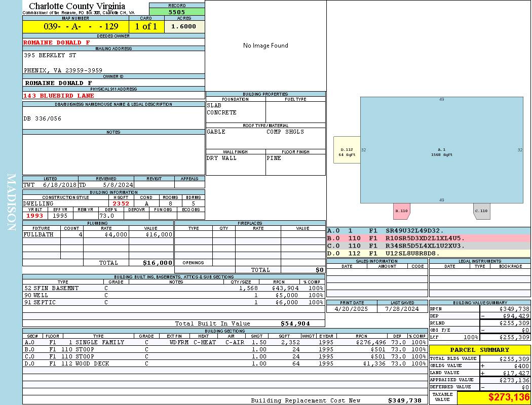Click RPCN value $349,738 in Building Value Summary
The image size is (532, 405).
tap(514, 309)
